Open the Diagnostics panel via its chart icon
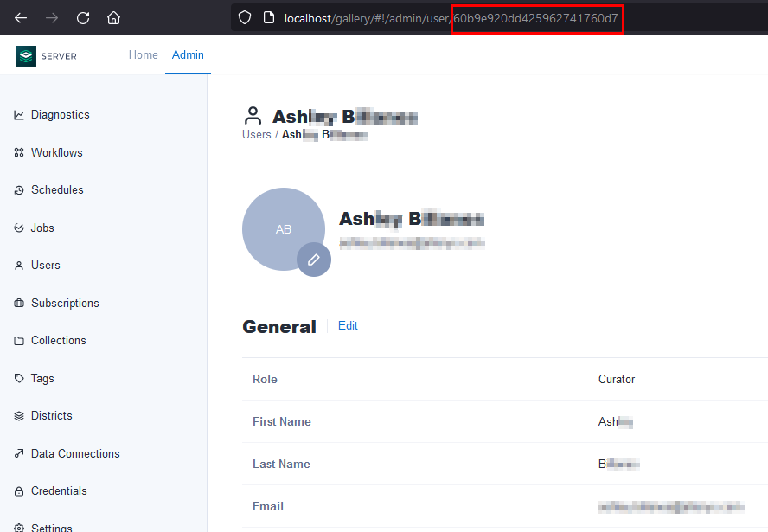Viewport: 768px width, 532px height. point(20,114)
